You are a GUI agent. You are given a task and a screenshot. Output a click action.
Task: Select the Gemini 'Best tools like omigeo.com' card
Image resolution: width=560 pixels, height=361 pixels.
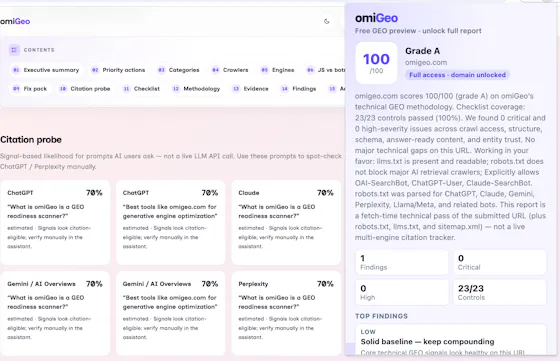(x=171, y=313)
